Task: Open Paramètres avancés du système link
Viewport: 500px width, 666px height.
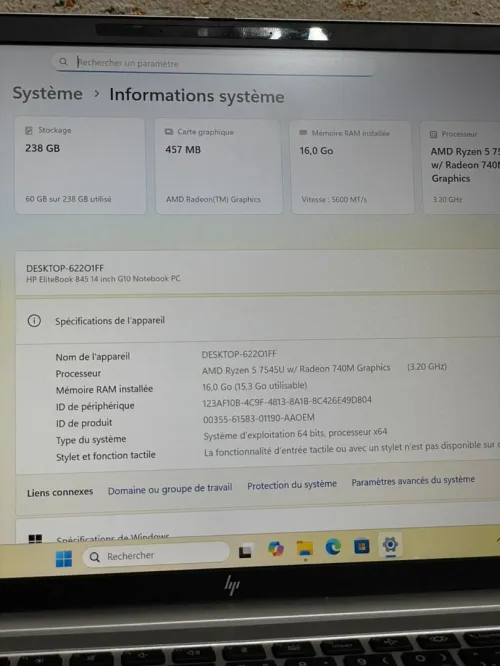Action: coord(413,481)
